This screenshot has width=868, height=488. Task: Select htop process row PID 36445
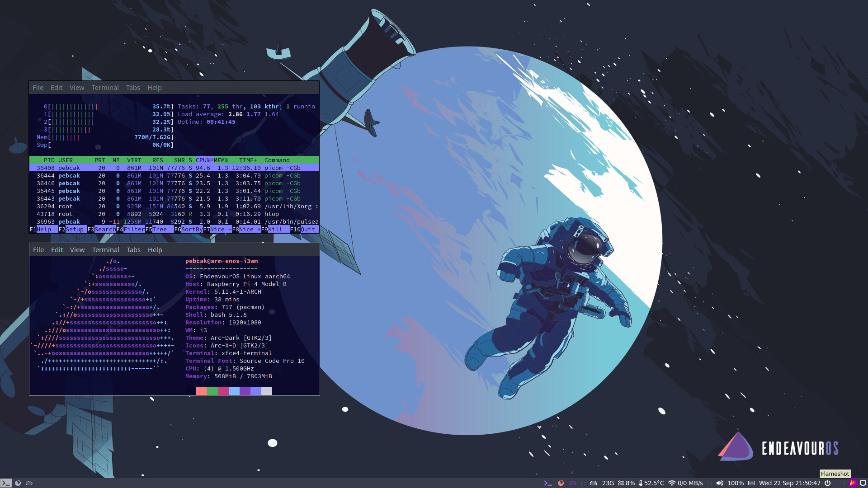[174, 191]
